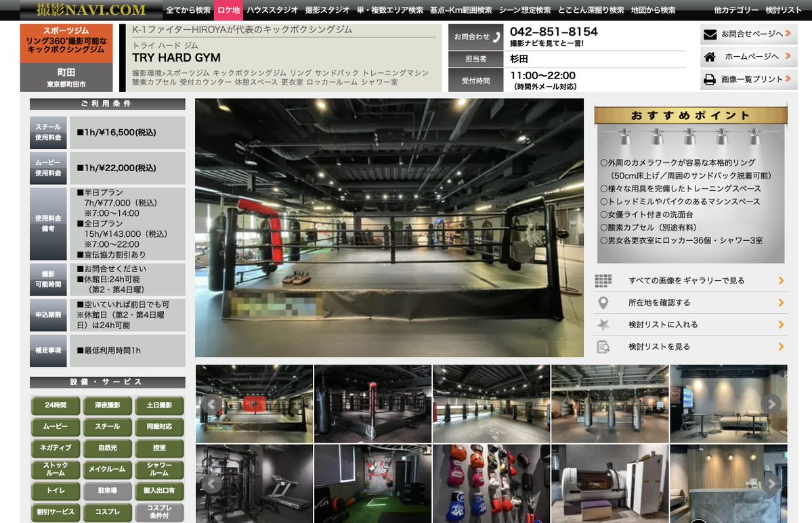
Task: Click the 搬入出口有 facility tag
Action: (159, 491)
